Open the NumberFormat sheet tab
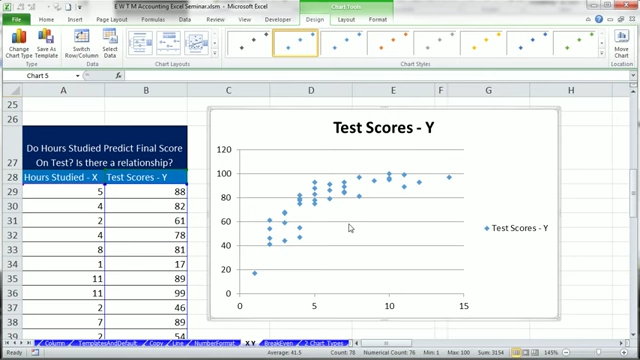The height and width of the screenshot is (360, 640). coord(214,343)
